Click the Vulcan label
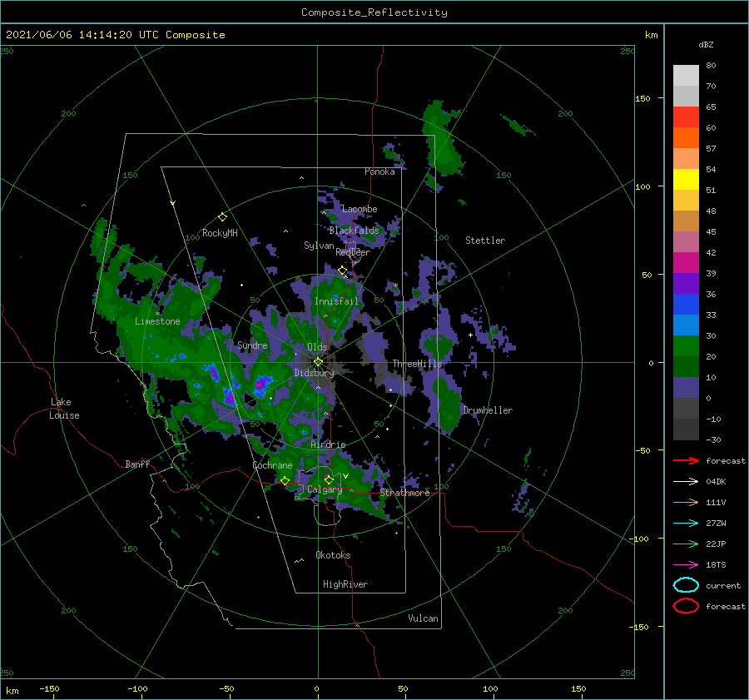Screen dimensions: 749x700 [423, 618]
